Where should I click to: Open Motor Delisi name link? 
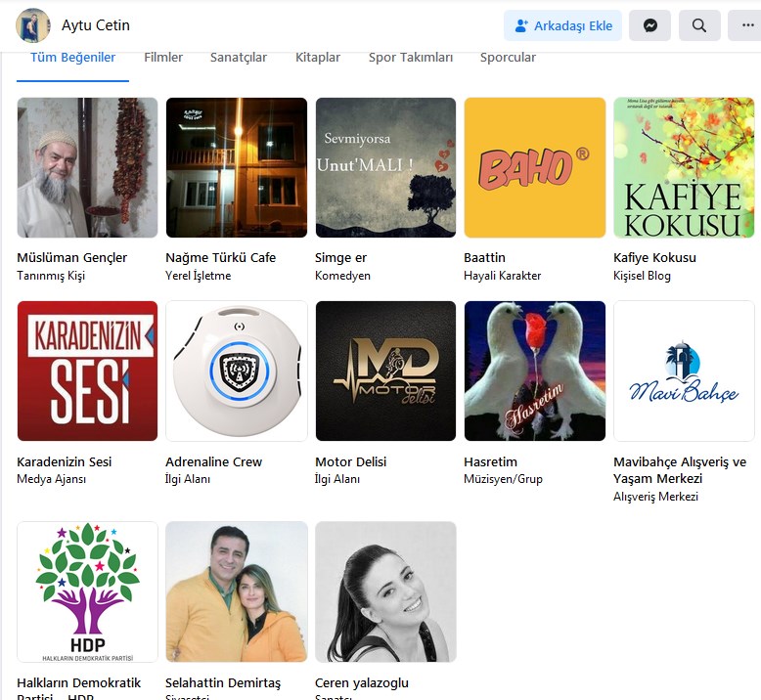point(350,461)
